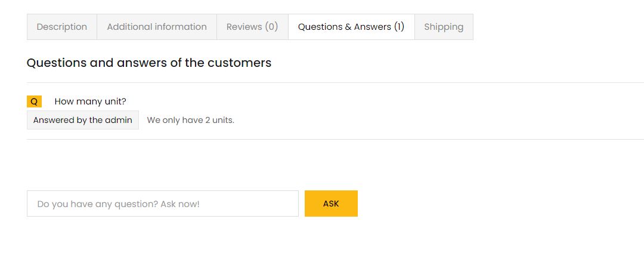Open the Reviews (0) tab
The height and width of the screenshot is (262, 644).
[252, 27]
